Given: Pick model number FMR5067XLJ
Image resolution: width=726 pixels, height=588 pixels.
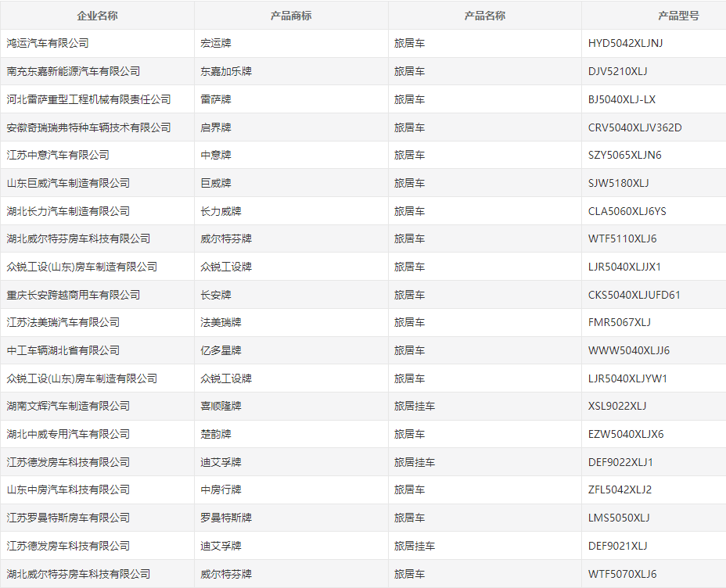Looking at the screenshot, I should click(620, 322).
